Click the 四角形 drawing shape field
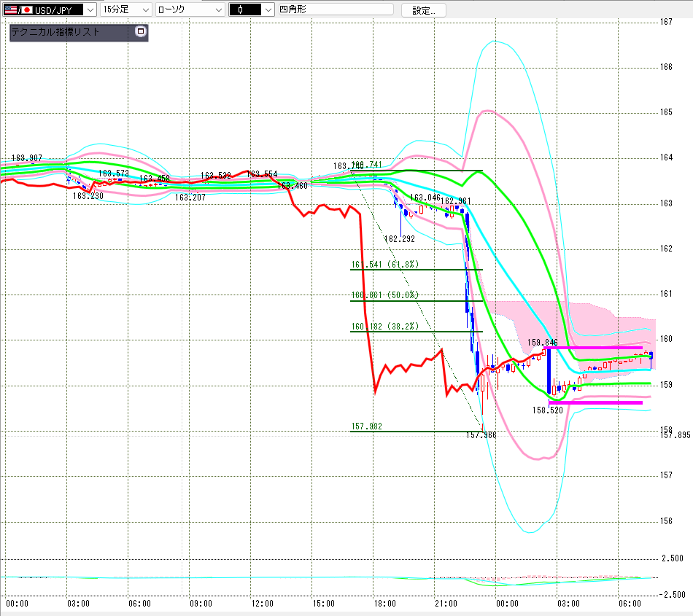693x616 pixels. [336, 9]
